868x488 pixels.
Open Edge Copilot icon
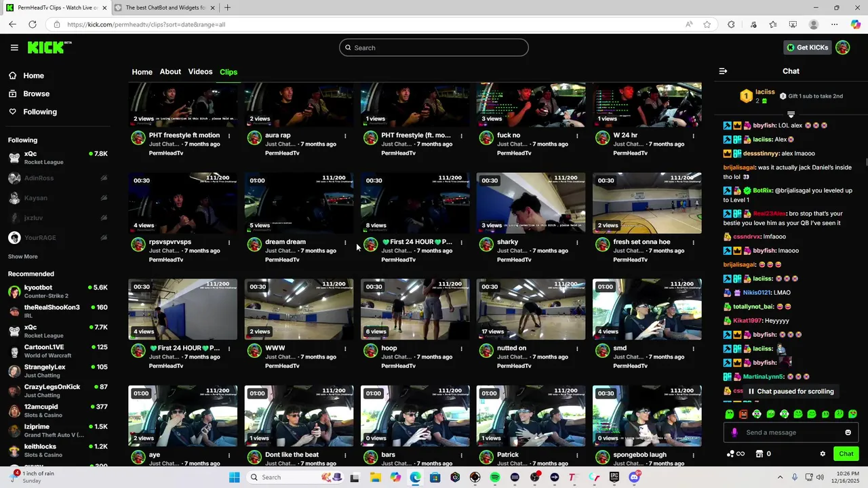(x=856, y=24)
